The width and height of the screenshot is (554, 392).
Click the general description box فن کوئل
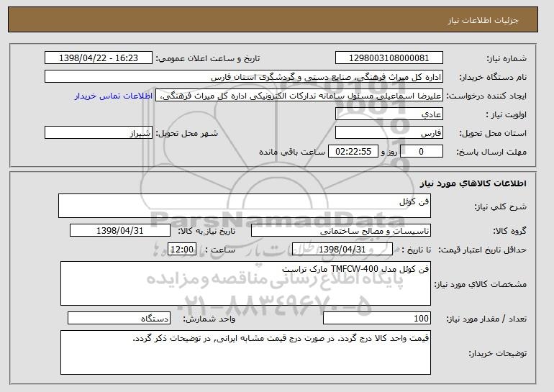click(x=245, y=206)
